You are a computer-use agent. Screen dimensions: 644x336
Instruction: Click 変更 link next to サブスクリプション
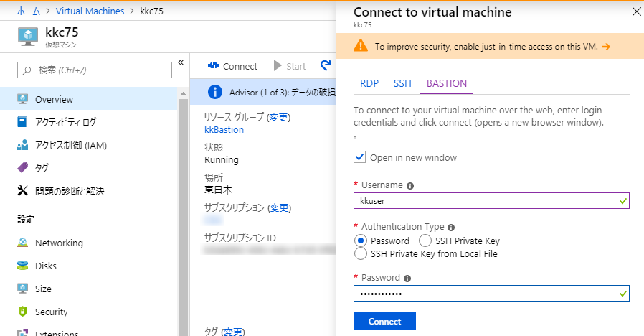click(x=279, y=208)
